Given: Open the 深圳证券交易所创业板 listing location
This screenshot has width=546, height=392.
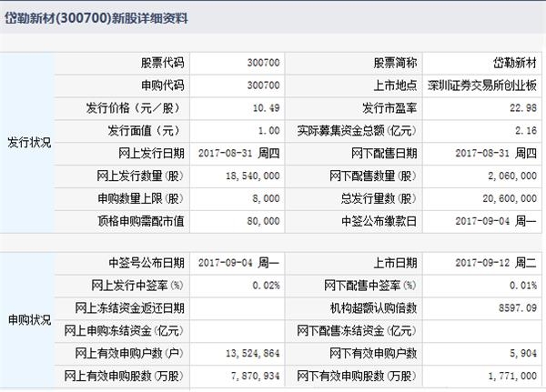Looking at the screenshot, I should tap(482, 85).
